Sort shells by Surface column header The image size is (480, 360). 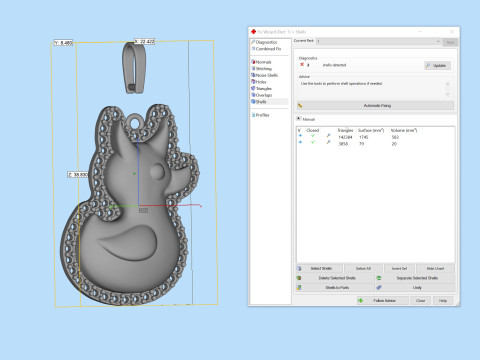(371, 130)
